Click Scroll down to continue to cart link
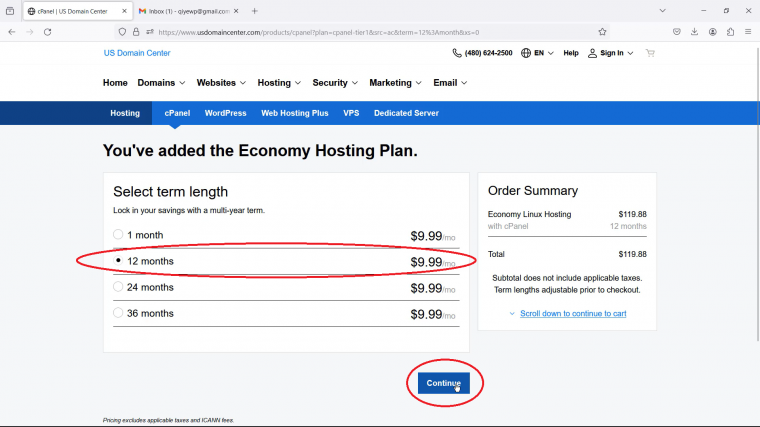The width and height of the screenshot is (760, 427). (573, 314)
